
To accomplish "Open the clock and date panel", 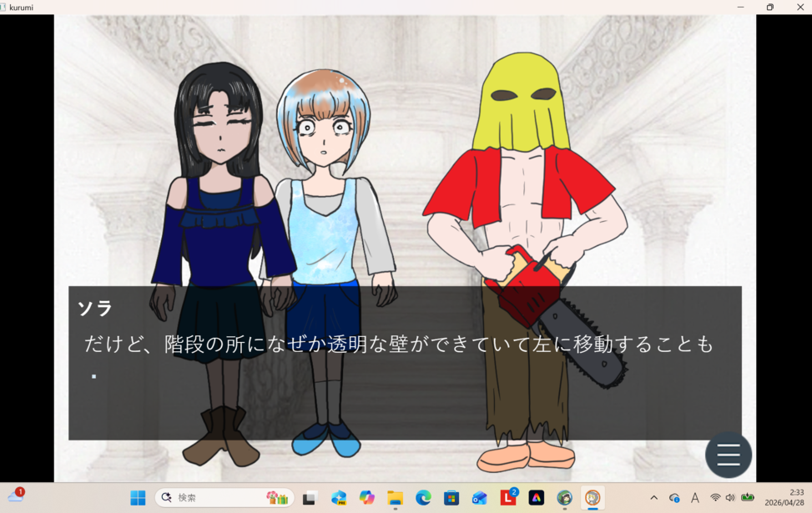I will (796, 498).
